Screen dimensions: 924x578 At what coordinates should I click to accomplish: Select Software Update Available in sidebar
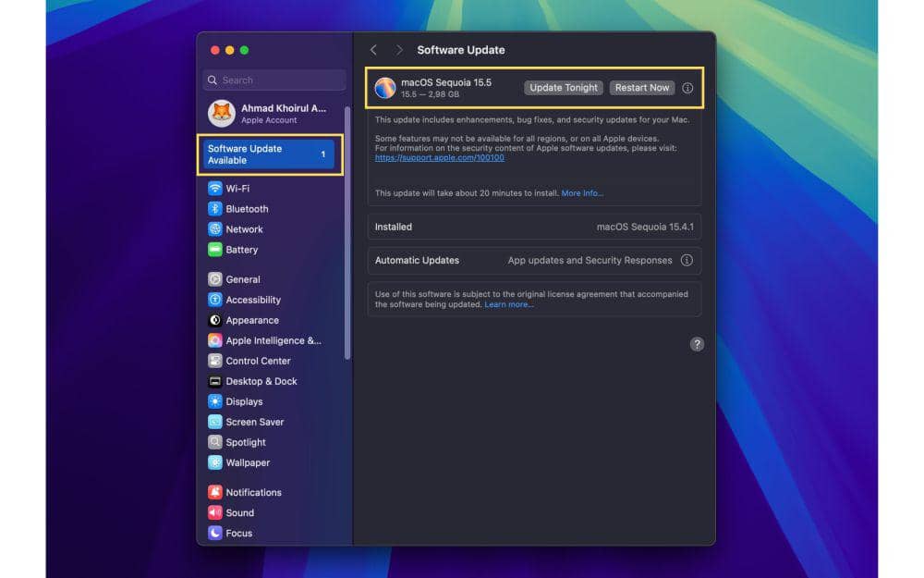click(x=269, y=154)
